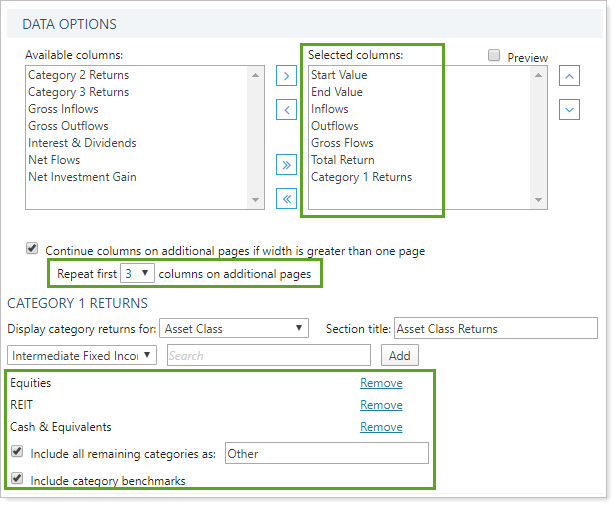Open Display category returns for dropdown
The width and height of the screenshot is (616, 507).
click(237, 329)
